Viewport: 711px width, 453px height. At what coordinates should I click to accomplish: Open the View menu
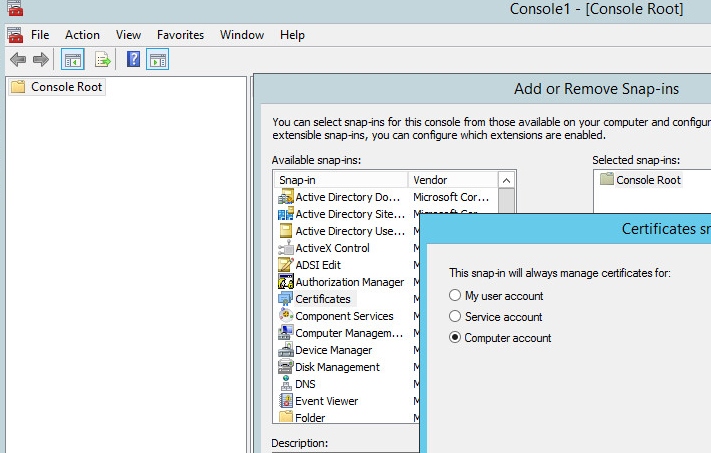tap(128, 35)
